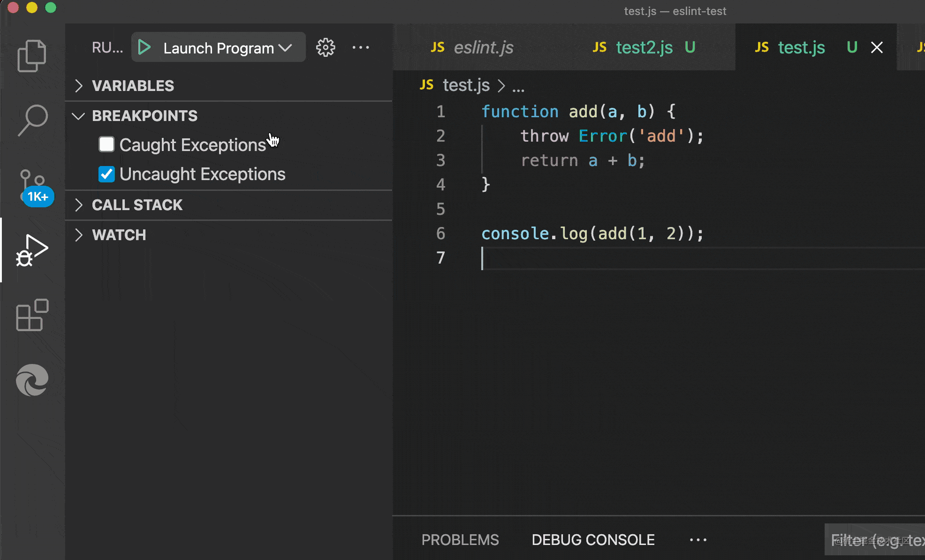
Task: Switch to the test2.js editor tab
Action: tap(644, 47)
